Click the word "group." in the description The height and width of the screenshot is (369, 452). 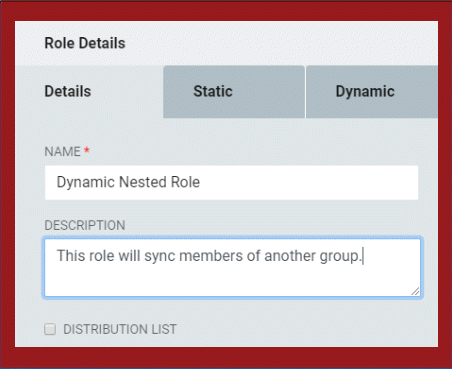coord(341,257)
